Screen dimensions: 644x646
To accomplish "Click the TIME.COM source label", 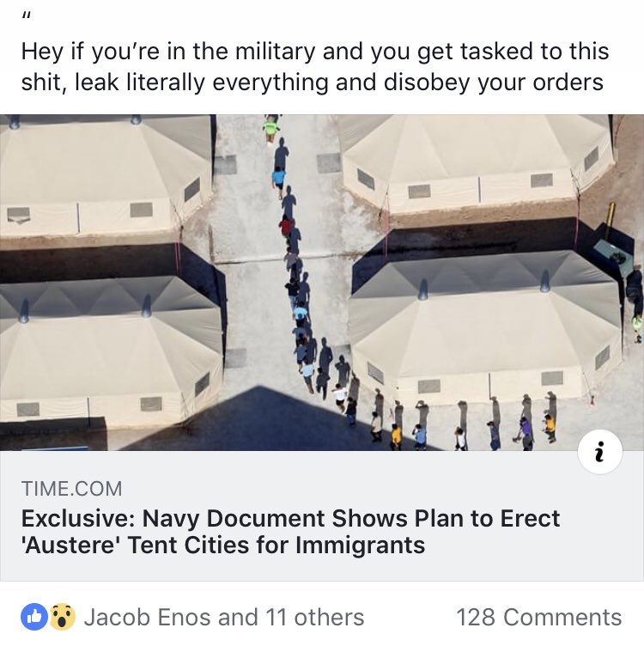I will coord(71,489).
